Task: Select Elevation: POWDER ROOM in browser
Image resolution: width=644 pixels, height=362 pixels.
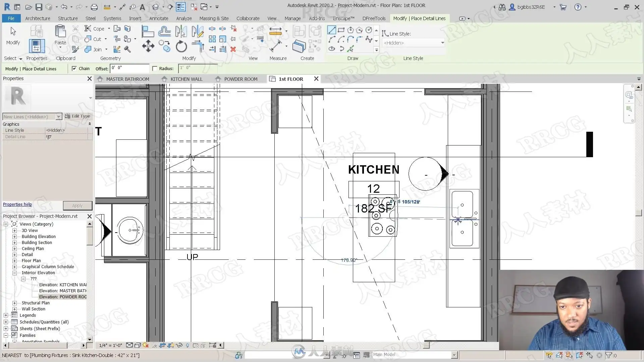Action: (63, 297)
